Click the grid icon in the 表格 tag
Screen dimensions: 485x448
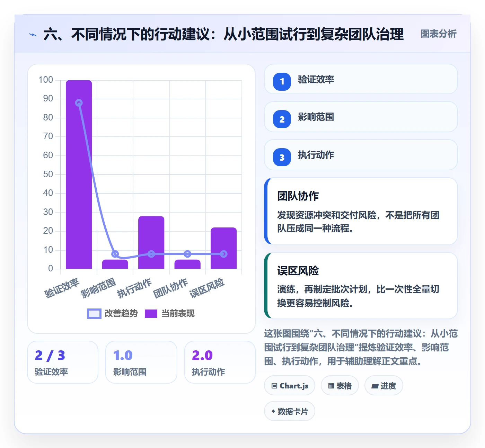click(331, 386)
